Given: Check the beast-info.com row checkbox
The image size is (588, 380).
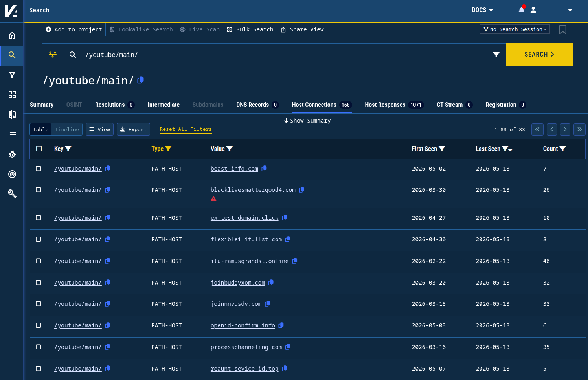Looking at the screenshot, I should click(x=39, y=169).
